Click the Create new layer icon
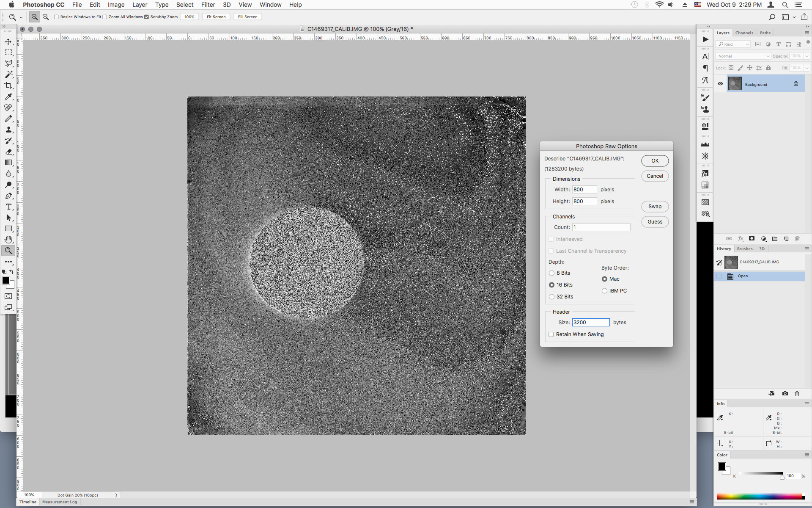 pyautogui.click(x=786, y=239)
